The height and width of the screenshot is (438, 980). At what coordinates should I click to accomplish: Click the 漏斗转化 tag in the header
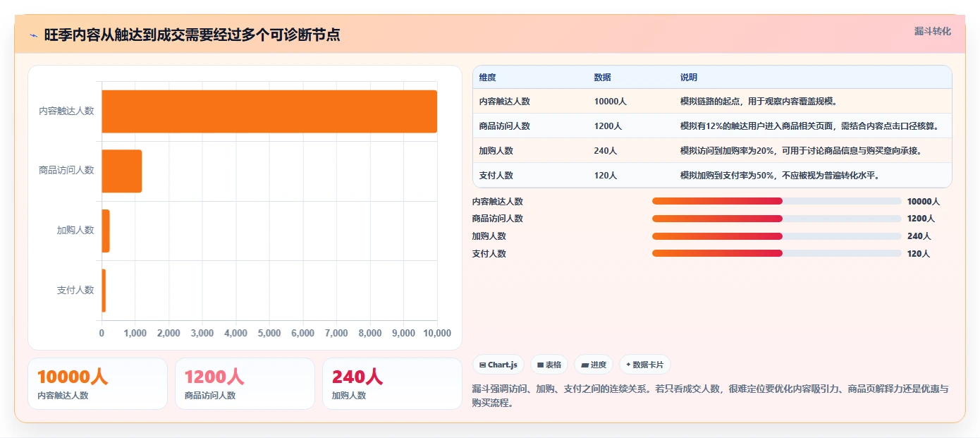coord(932,31)
